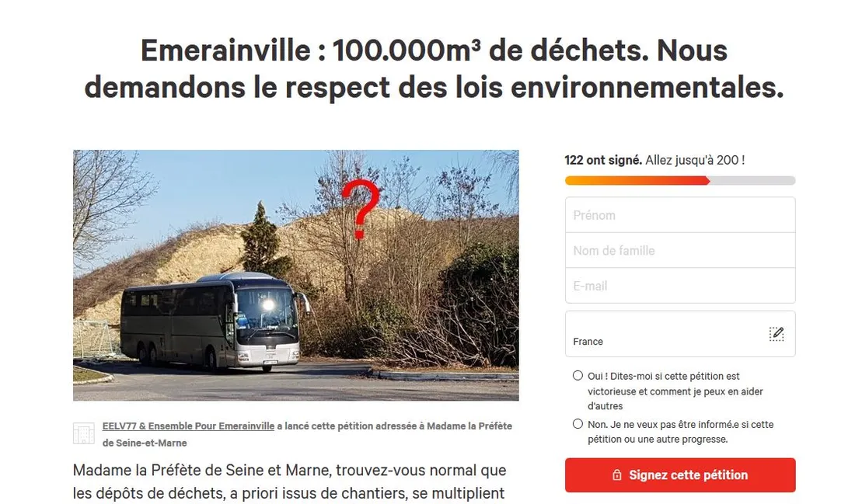Click the pencil edit icon in country field

tap(776, 334)
